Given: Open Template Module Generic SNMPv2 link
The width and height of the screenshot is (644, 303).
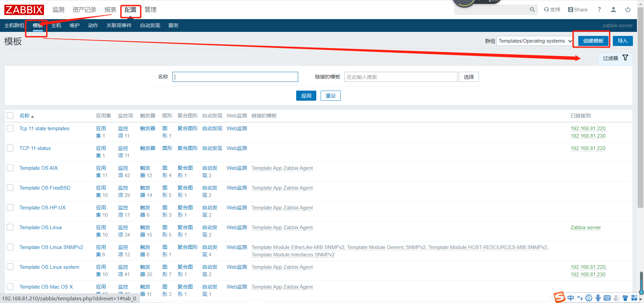Looking at the screenshot, I should click(386, 247).
